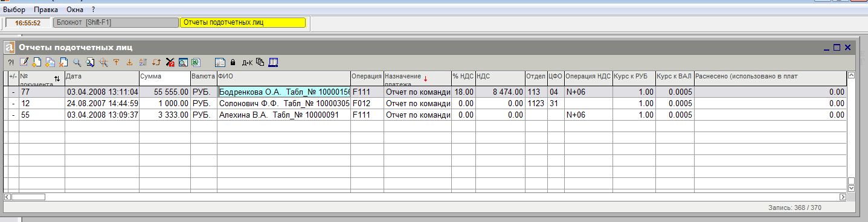Click the delete document icon with cross
Screen dimensions: 868x222
(x=63, y=62)
